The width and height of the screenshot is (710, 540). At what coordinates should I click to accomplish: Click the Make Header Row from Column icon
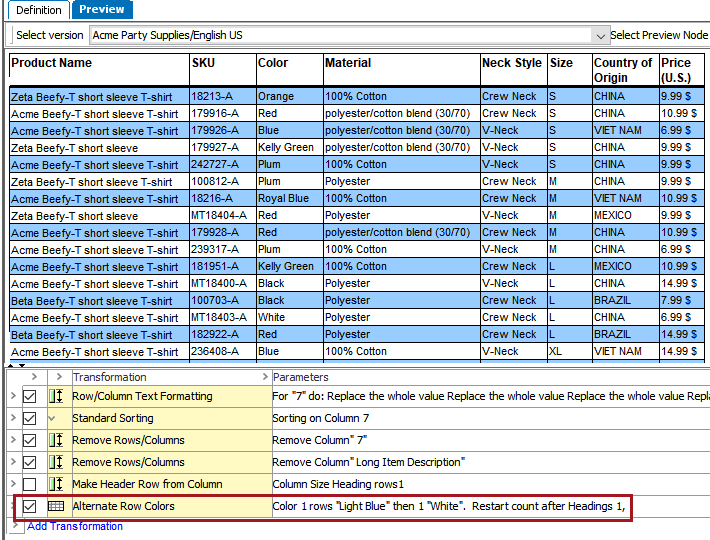tap(56, 485)
